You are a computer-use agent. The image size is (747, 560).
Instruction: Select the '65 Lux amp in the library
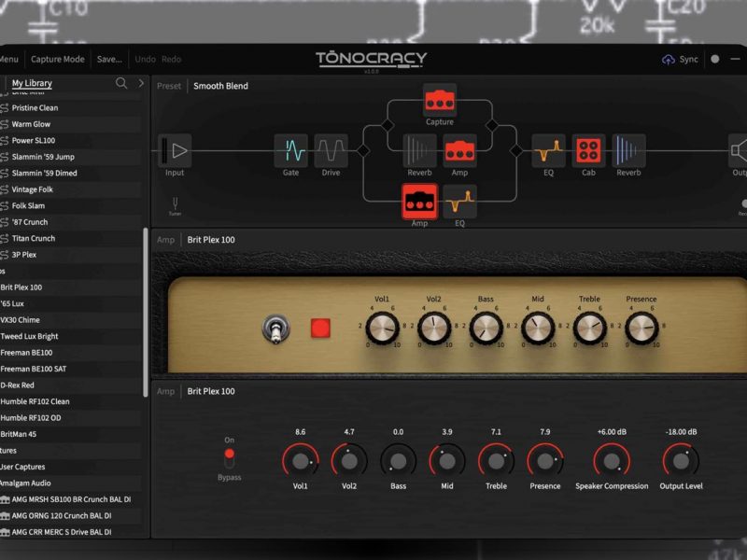[71, 303]
